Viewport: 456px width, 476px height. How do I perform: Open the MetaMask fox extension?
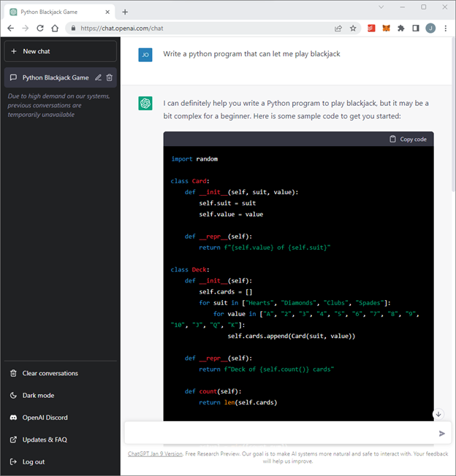(x=386, y=28)
